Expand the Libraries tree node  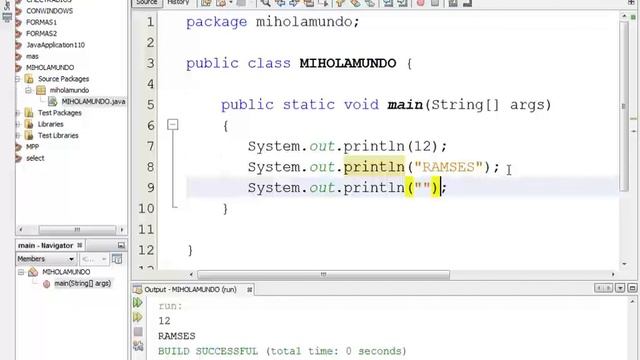pos(18,124)
